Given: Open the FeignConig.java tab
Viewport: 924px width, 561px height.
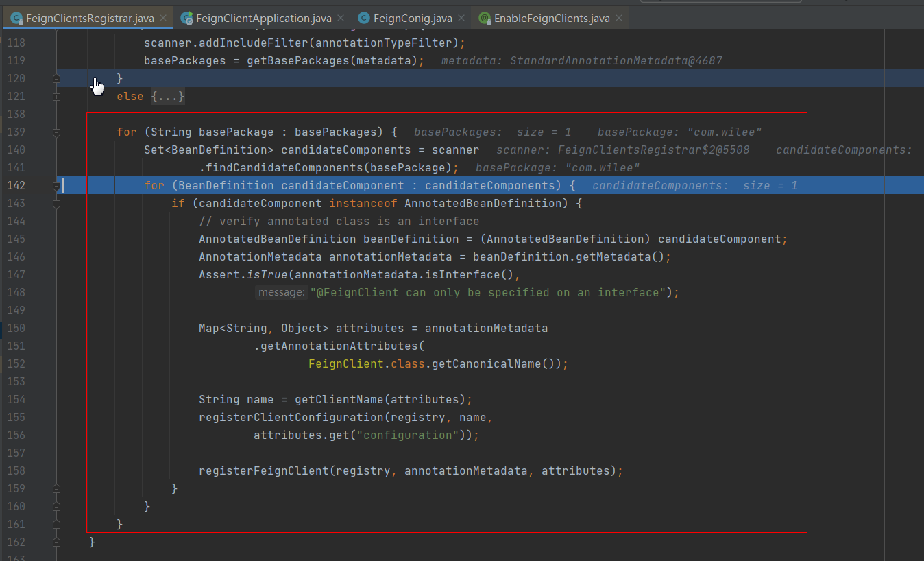Looking at the screenshot, I should click(x=412, y=19).
